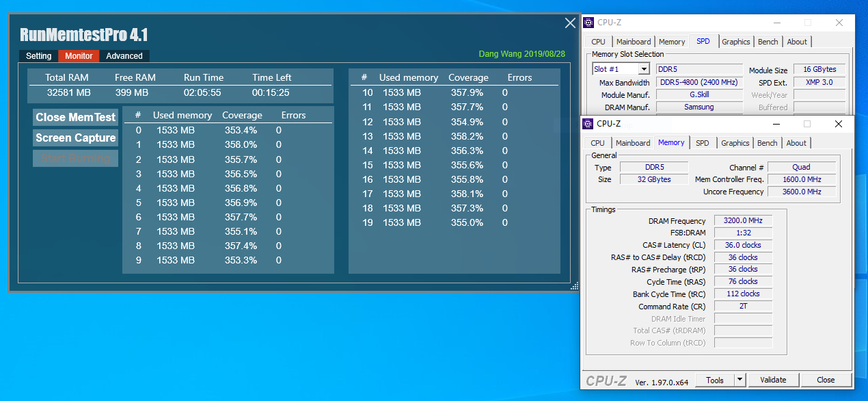Click the Errors count for thread 16

[505, 179]
